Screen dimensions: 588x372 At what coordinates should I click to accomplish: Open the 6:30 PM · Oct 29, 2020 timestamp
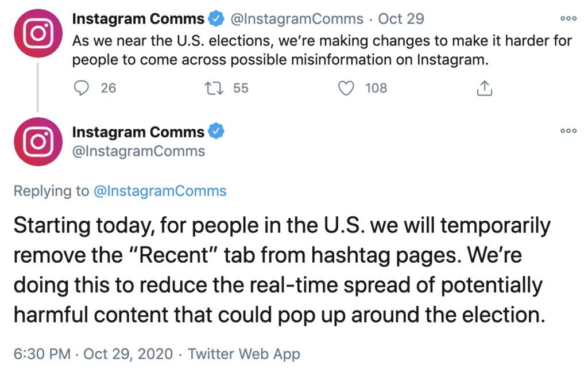pyautogui.click(x=93, y=354)
